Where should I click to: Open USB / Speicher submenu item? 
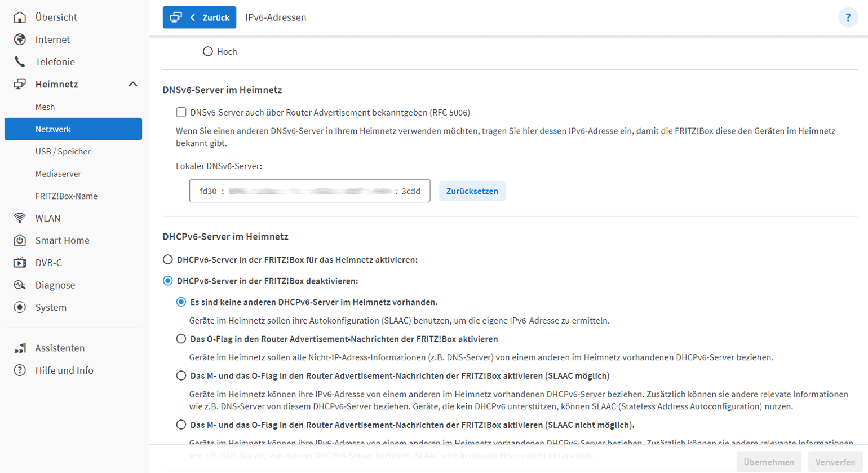63,152
